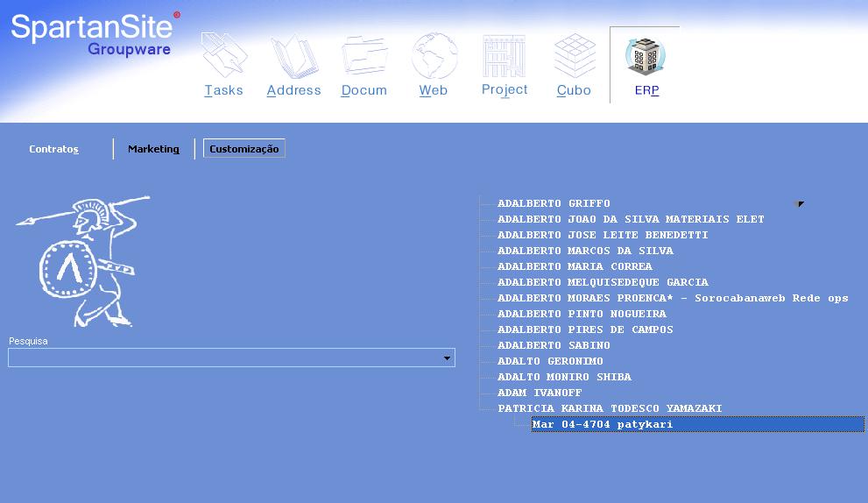Viewport: 868px width, 503px height.
Task: Switch to the Marketing tab
Action: 153,149
